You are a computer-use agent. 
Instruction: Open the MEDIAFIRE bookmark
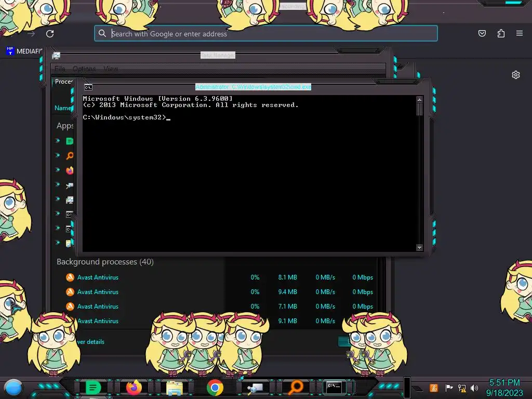[24, 51]
